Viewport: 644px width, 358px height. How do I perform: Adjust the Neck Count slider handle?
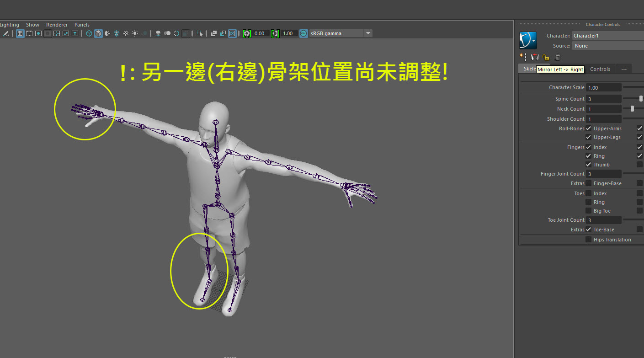[632, 108]
